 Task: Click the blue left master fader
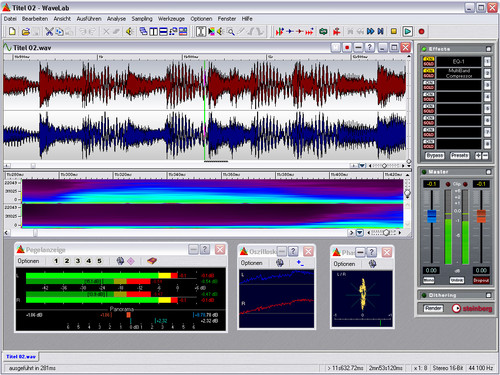click(432, 216)
